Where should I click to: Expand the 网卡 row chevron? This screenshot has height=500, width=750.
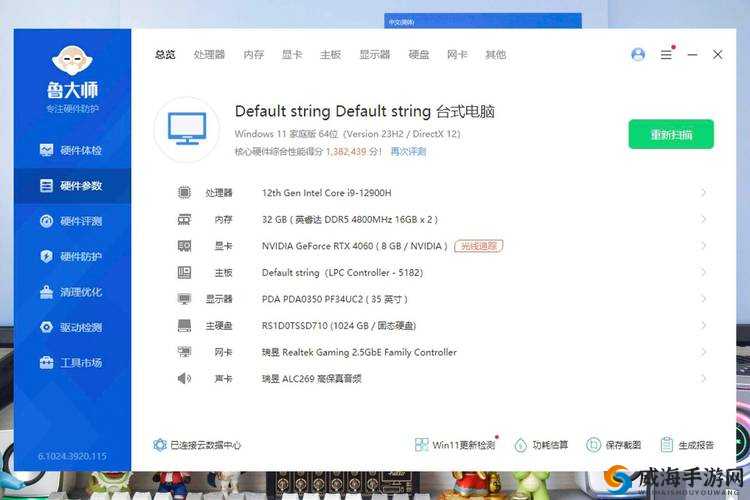pyautogui.click(x=703, y=352)
